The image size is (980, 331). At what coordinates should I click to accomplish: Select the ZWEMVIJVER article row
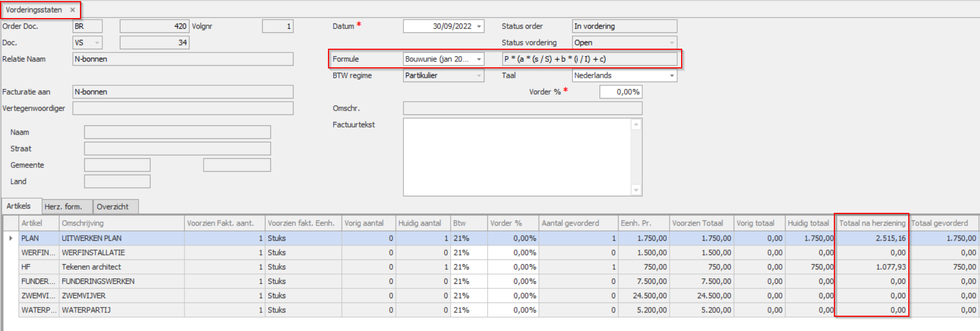coord(491,295)
